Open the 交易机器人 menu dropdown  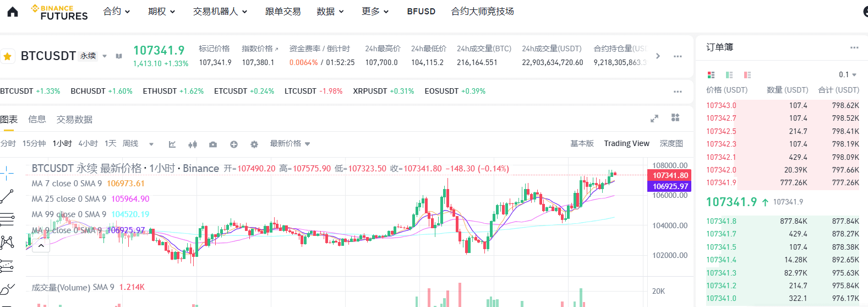click(220, 11)
